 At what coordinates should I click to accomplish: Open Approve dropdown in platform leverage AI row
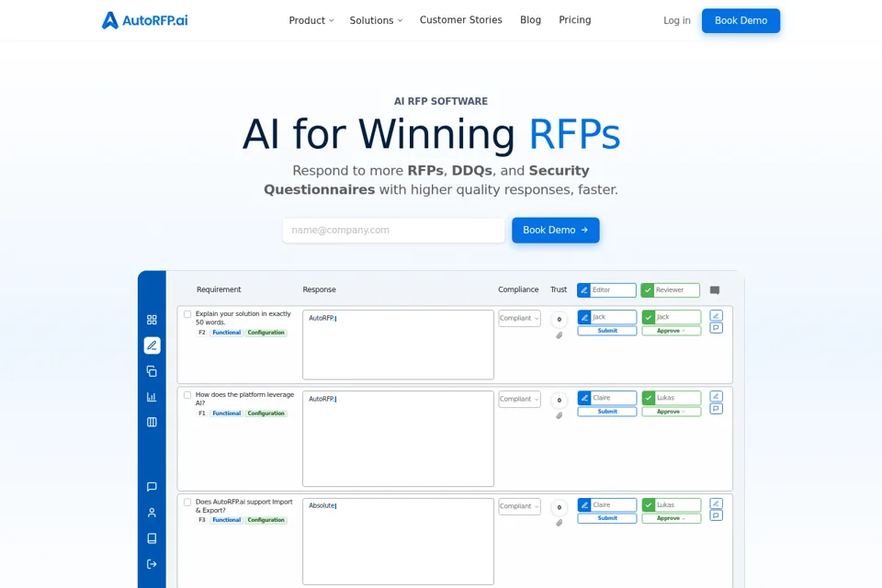(671, 412)
